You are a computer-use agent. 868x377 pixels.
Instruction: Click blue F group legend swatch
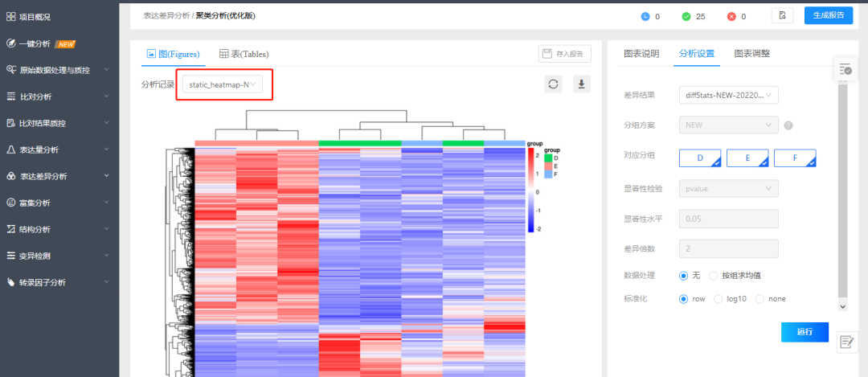pos(548,174)
